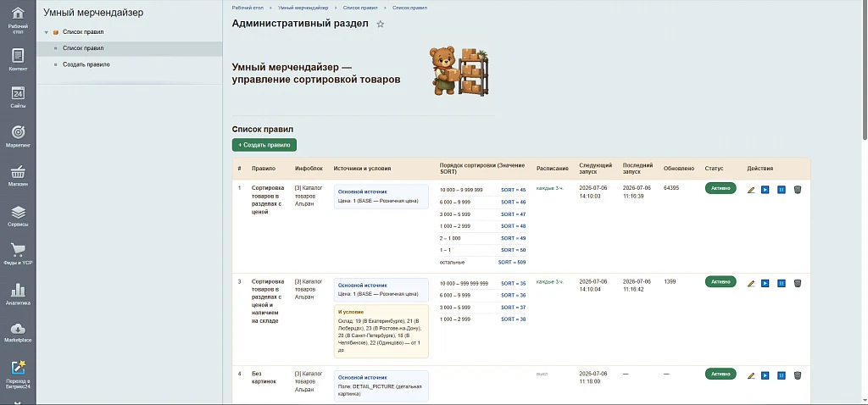Screen dimensions: 868x405
Task: Delete the Без картинок rule
Action: pos(797,375)
